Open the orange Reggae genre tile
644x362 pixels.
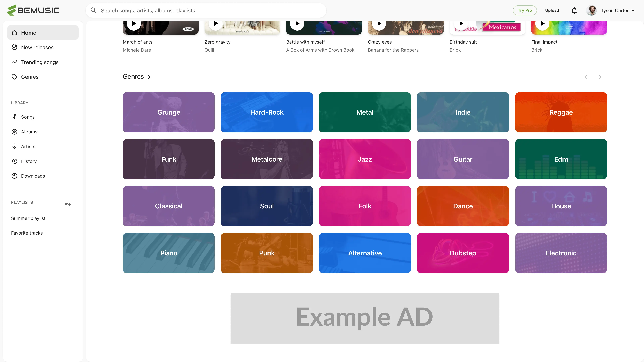[x=561, y=112]
